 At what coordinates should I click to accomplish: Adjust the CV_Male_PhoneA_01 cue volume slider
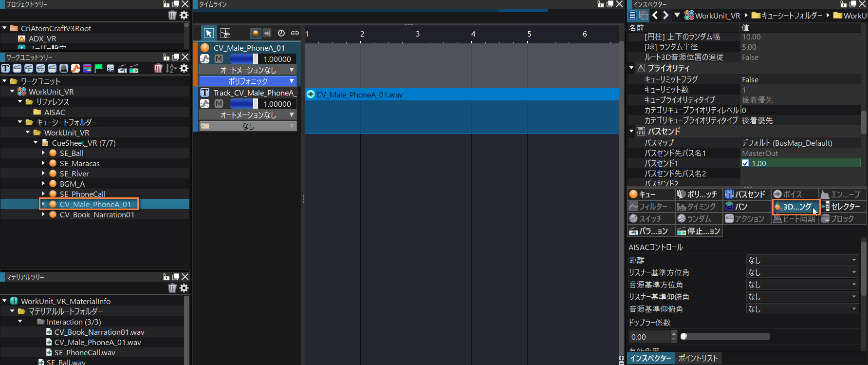[244, 58]
